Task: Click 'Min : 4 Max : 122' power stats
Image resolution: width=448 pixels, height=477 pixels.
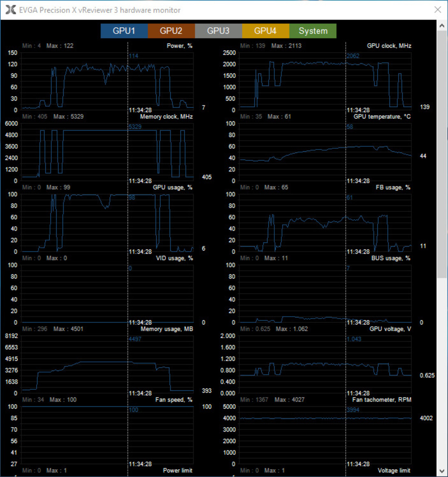Action: (48, 46)
